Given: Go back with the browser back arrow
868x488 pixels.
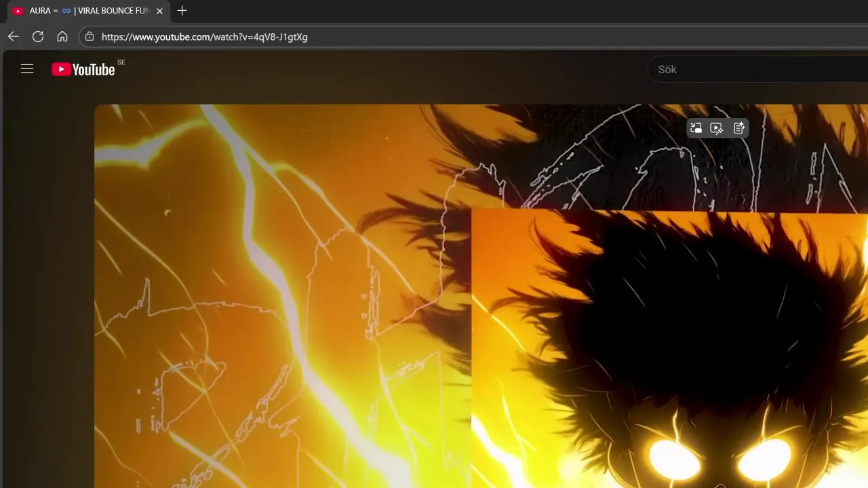Looking at the screenshot, I should (x=14, y=37).
